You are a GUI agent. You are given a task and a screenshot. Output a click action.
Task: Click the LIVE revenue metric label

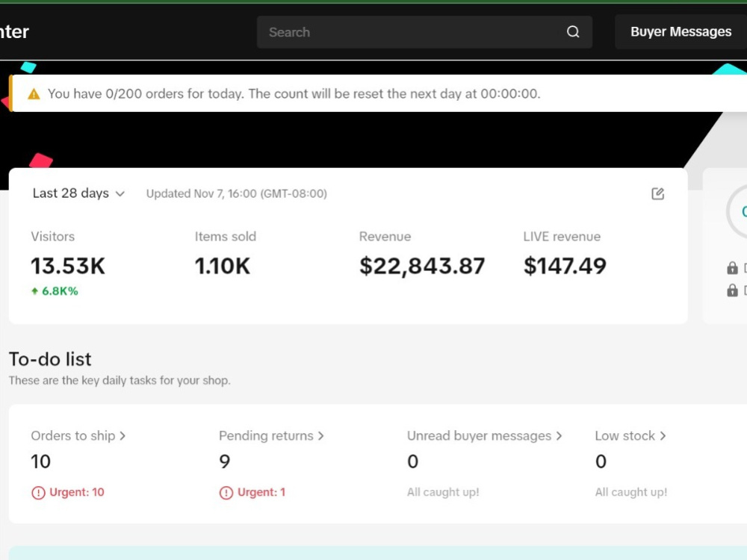pyautogui.click(x=562, y=237)
